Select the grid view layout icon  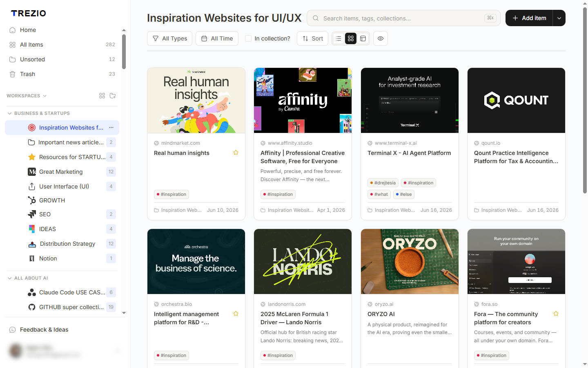[x=351, y=38]
